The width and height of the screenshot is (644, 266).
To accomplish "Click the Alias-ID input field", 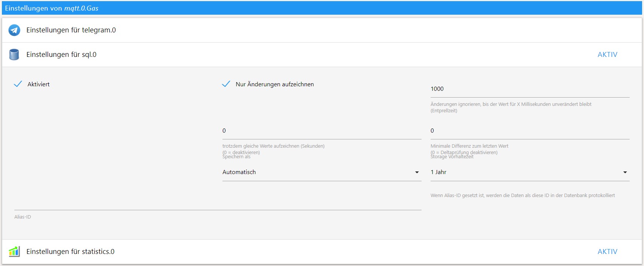I will point(217,204).
